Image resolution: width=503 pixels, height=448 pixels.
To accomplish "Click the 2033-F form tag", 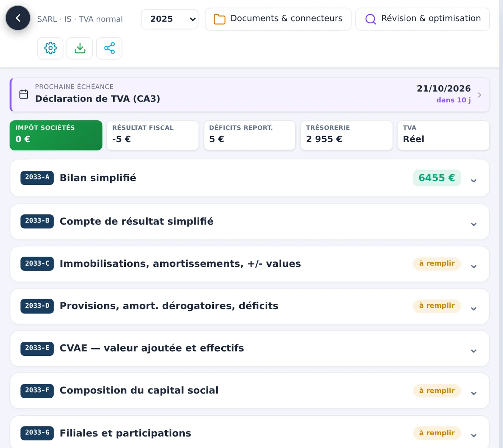I will (37, 391).
